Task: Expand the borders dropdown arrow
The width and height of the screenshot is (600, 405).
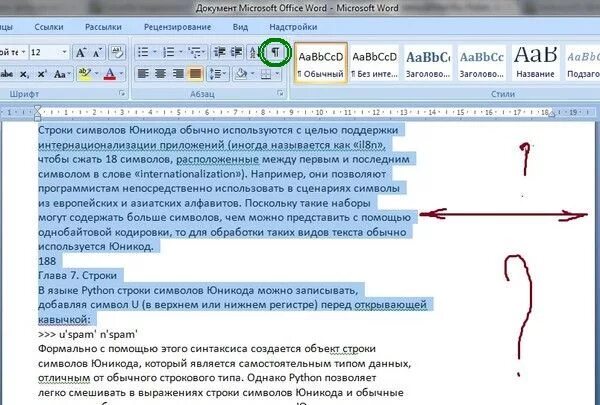Action: click(x=277, y=73)
